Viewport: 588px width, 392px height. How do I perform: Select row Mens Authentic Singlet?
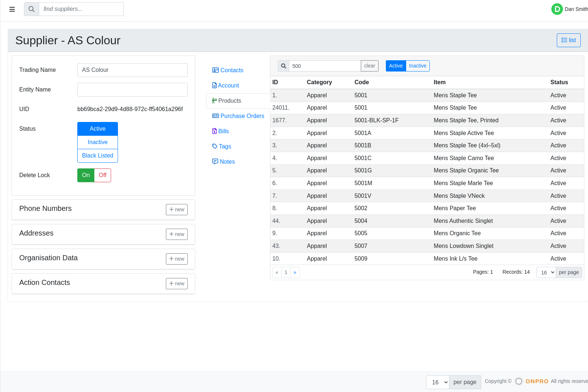(x=427, y=221)
